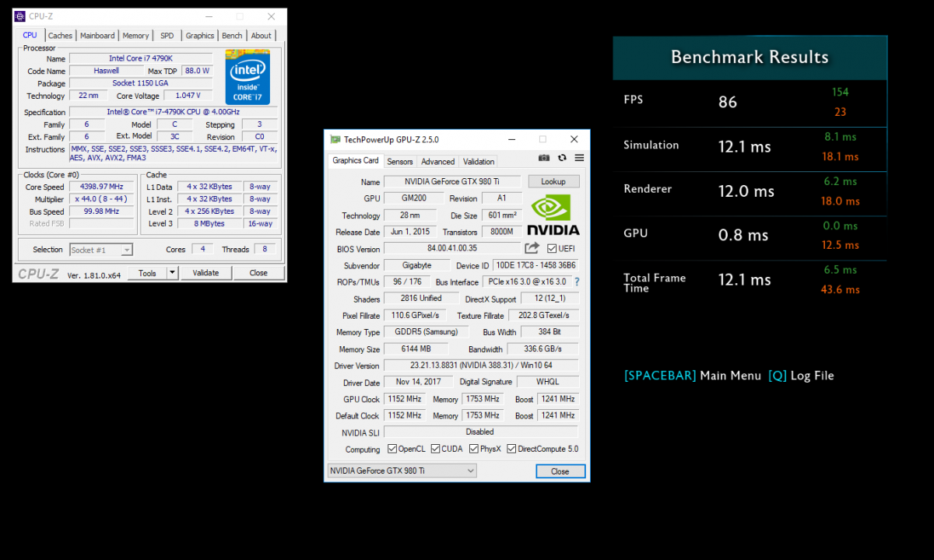This screenshot has width=934, height=560.
Task: Click the BIOS Version field 84.00.41.00.35
Action: pos(452,249)
